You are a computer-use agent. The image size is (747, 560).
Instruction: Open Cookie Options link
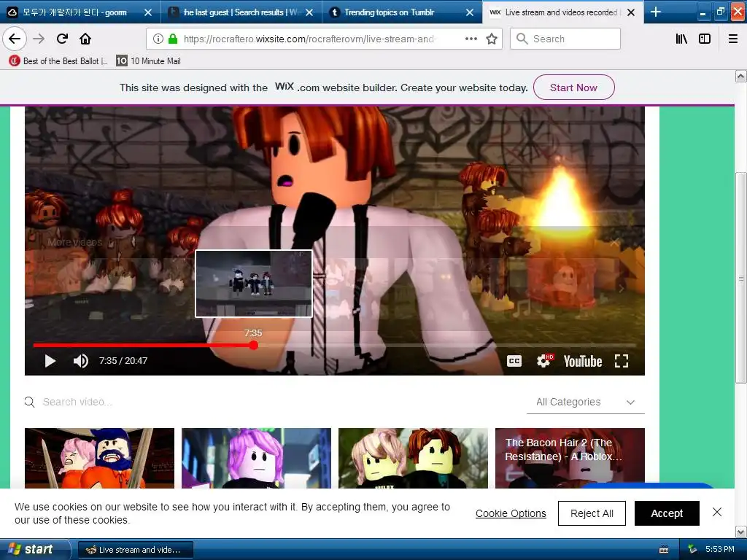coord(511,513)
